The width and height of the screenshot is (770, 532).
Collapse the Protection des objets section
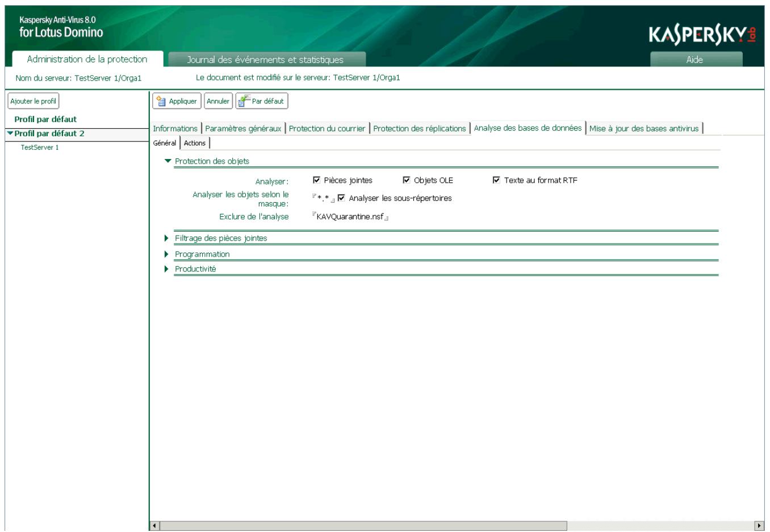pyautogui.click(x=168, y=161)
